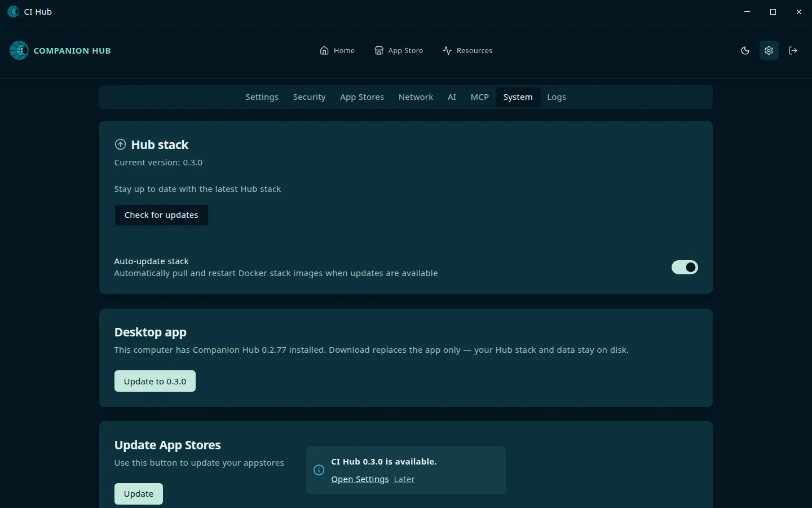Click the COMPANION HUB brand text

tap(72, 51)
